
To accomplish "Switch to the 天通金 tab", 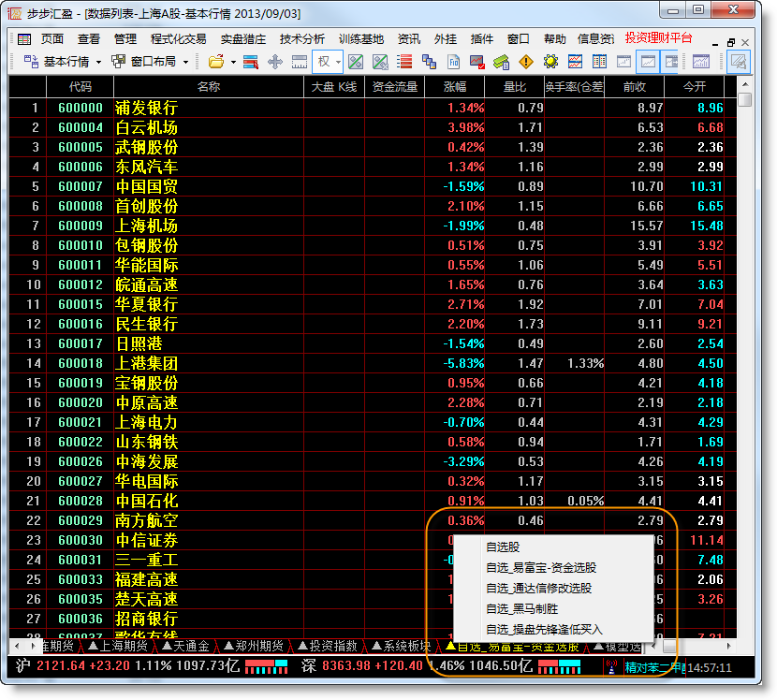I will pyautogui.click(x=186, y=646).
